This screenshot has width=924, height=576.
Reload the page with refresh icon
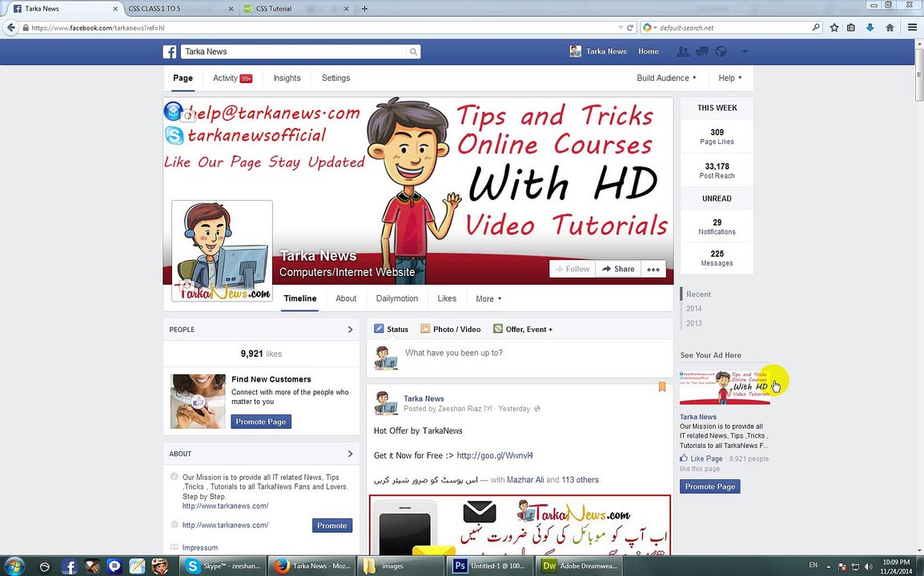[630, 28]
